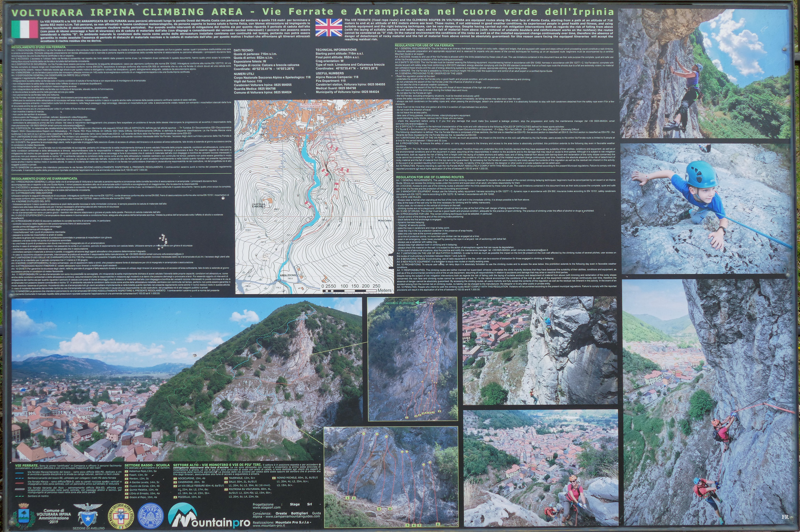Click the number marker beside Quinta Malattia
The height and width of the screenshot is (532, 800).
127,490
